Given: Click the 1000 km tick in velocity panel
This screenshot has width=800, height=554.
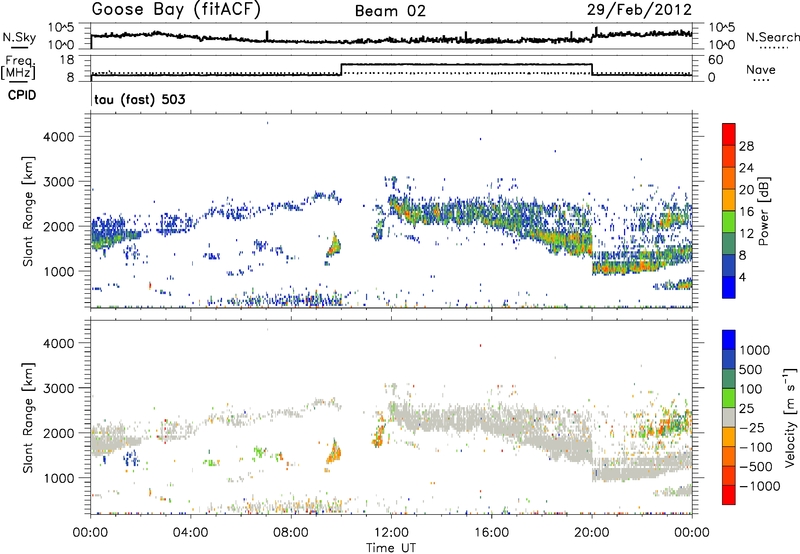Looking at the screenshot, I should coord(59,478).
